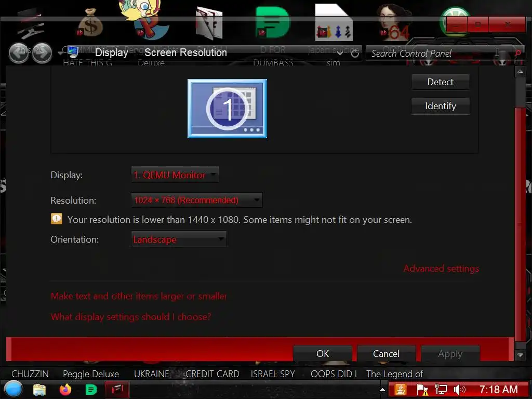Select the ISRAEL SPY desktop label
Screen dimensions: 532x399
pos(273,374)
